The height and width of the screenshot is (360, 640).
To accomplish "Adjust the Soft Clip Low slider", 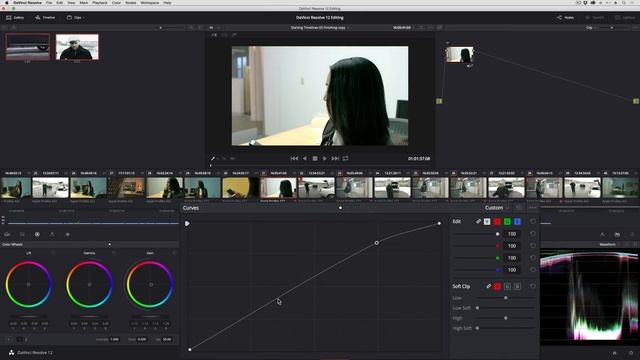I will pos(505,298).
